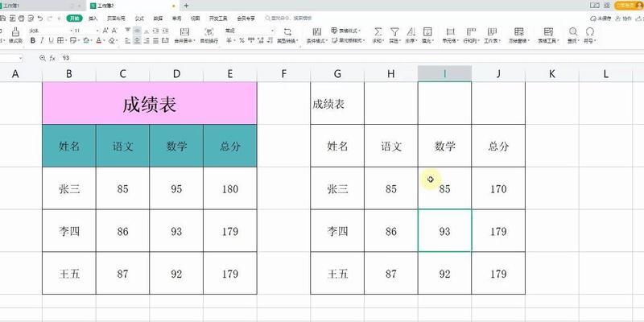Select column header I
Screen dimensions: 644x322
point(444,73)
